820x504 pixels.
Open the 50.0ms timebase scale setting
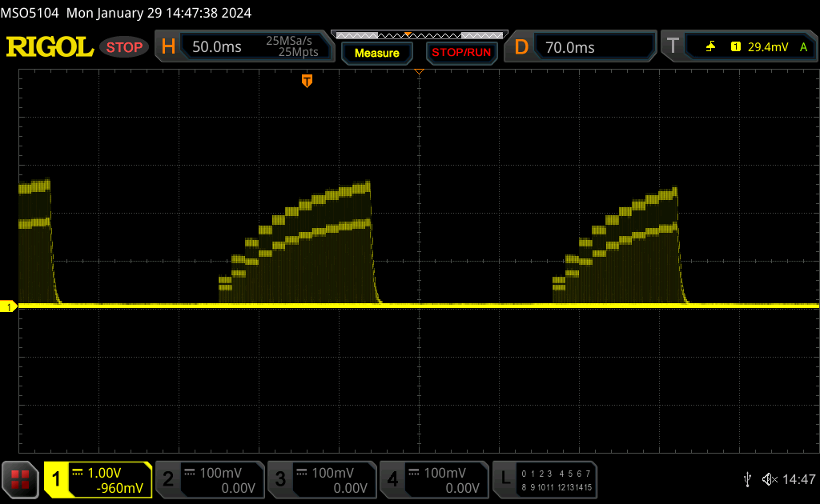pyautogui.click(x=217, y=47)
